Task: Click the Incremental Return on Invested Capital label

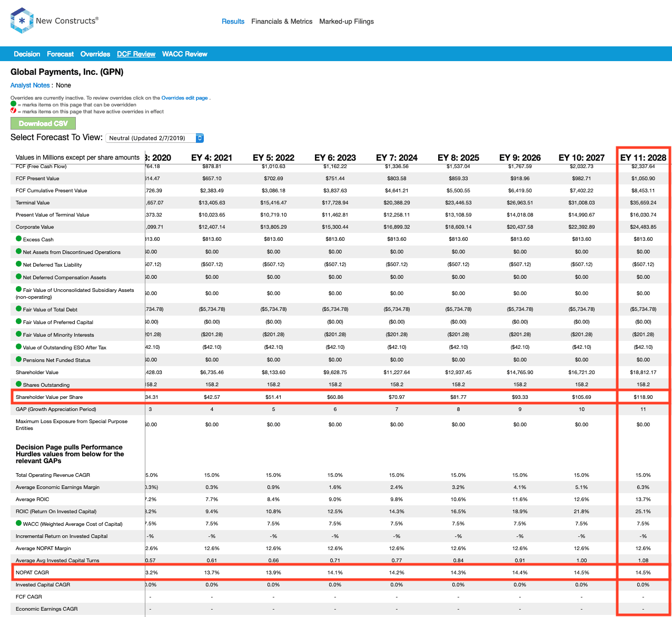Action: click(x=62, y=536)
